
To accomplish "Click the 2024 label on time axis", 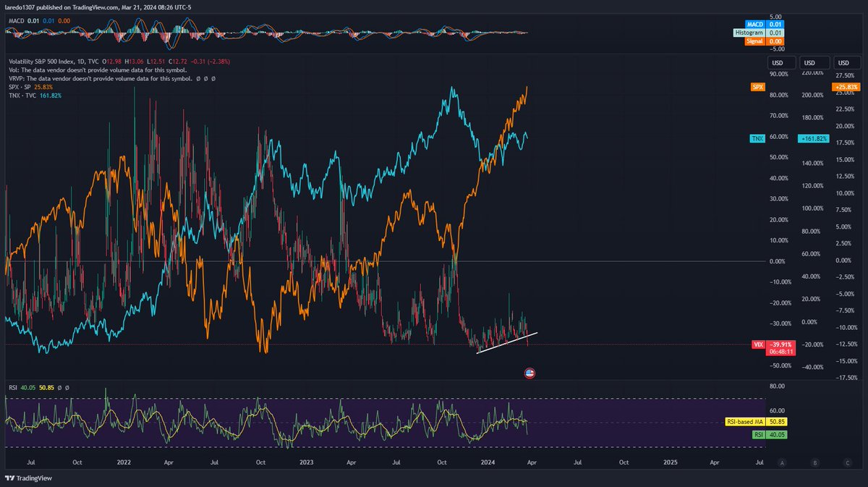I will pos(488,461).
